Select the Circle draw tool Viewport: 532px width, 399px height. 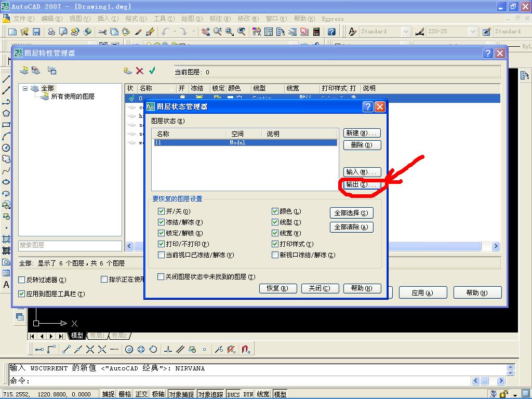pyautogui.click(x=6, y=148)
